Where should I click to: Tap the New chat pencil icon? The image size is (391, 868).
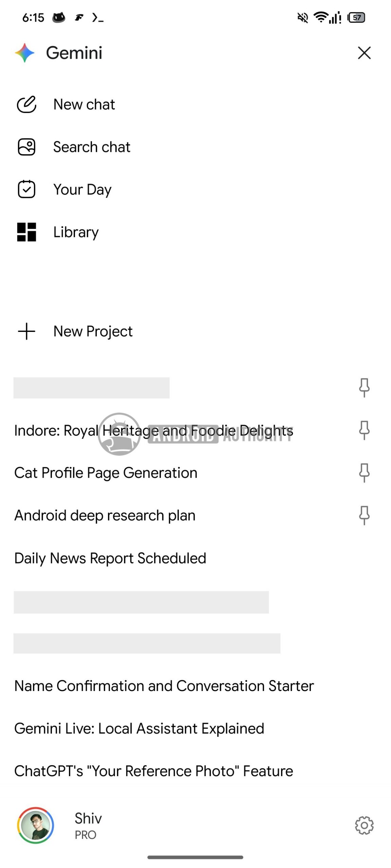point(26,104)
